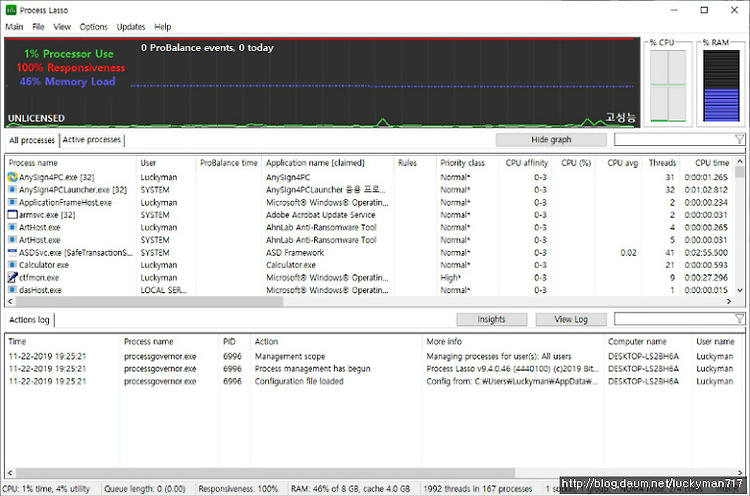Viewport: 750px width, 496px height.
Task: Click the process list search field
Action: 674,140
